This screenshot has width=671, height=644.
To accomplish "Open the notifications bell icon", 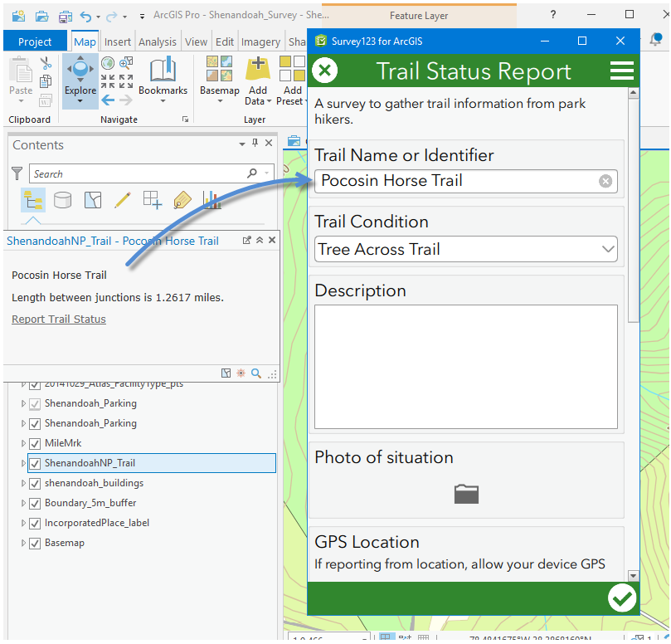I will (x=655, y=39).
